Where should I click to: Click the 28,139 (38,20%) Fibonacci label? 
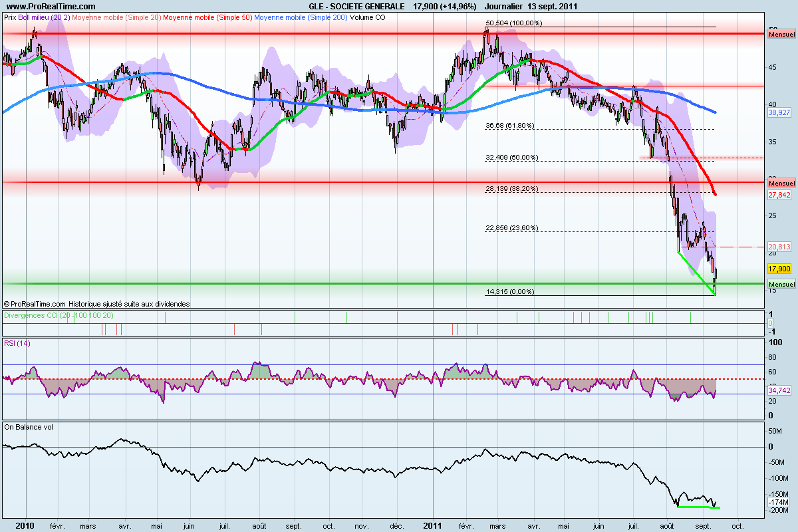tap(512, 189)
